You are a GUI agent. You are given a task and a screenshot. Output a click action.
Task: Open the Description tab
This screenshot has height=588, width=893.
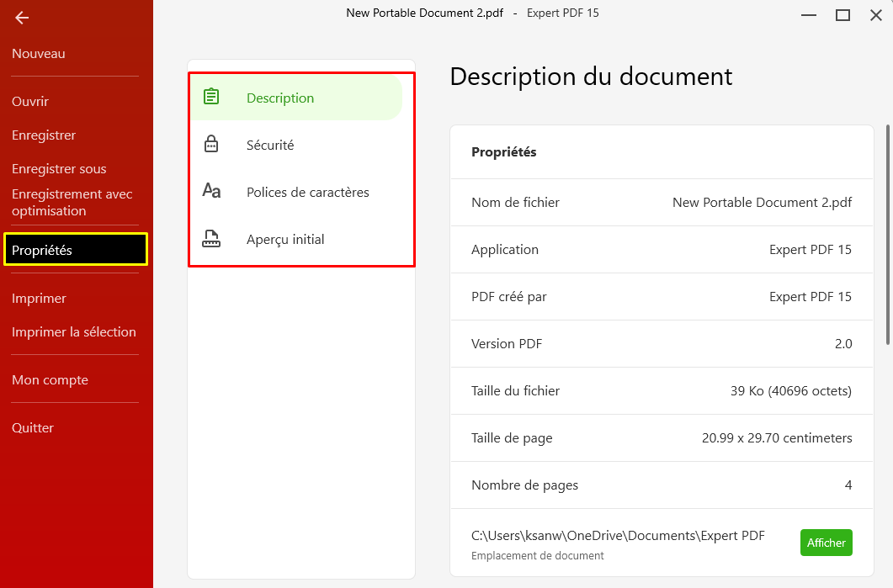click(295, 98)
